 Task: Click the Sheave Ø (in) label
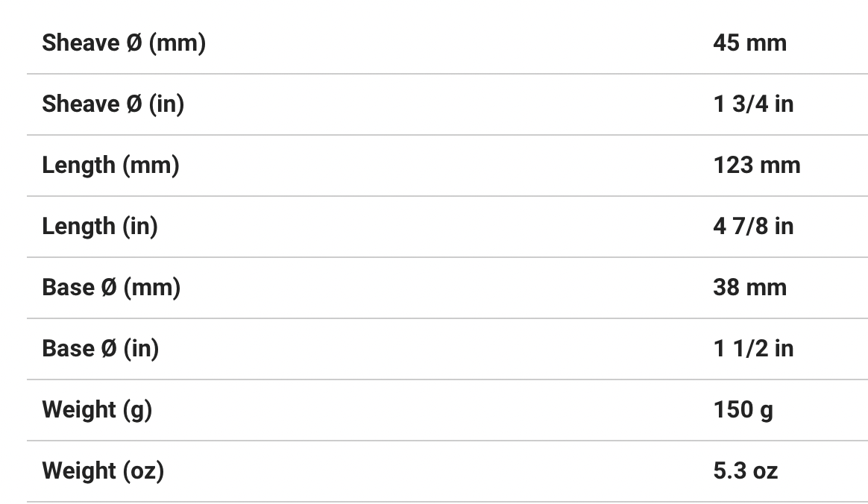(113, 104)
